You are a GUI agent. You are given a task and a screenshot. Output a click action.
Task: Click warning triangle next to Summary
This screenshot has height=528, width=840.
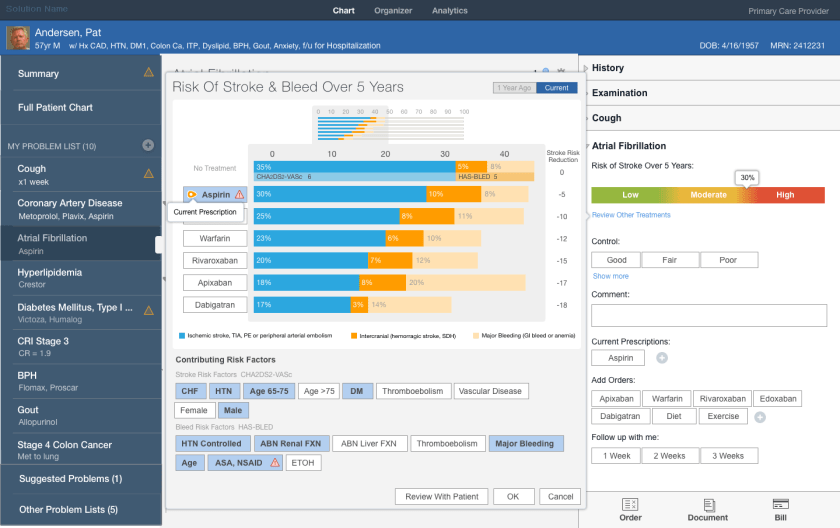149,73
